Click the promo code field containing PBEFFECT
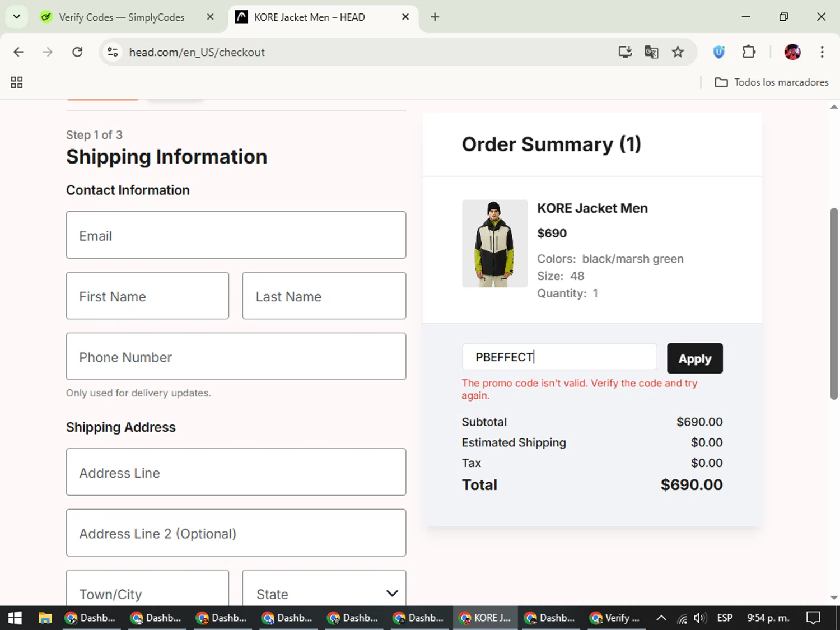Viewport: 840px width, 630px height. [x=559, y=357]
